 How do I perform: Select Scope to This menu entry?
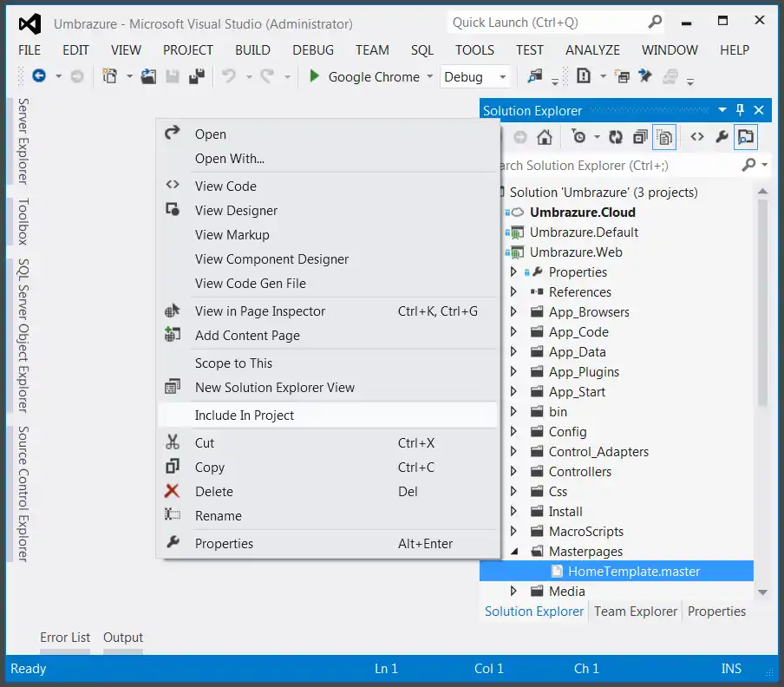point(328,363)
